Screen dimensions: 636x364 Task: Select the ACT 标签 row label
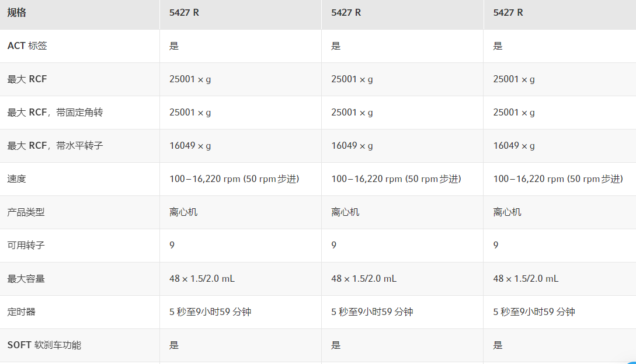pyautogui.click(x=27, y=46)
